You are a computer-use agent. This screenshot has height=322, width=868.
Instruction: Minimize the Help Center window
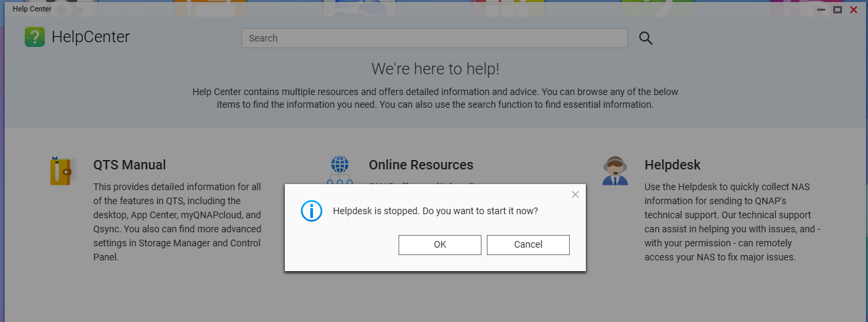point(821,9)
